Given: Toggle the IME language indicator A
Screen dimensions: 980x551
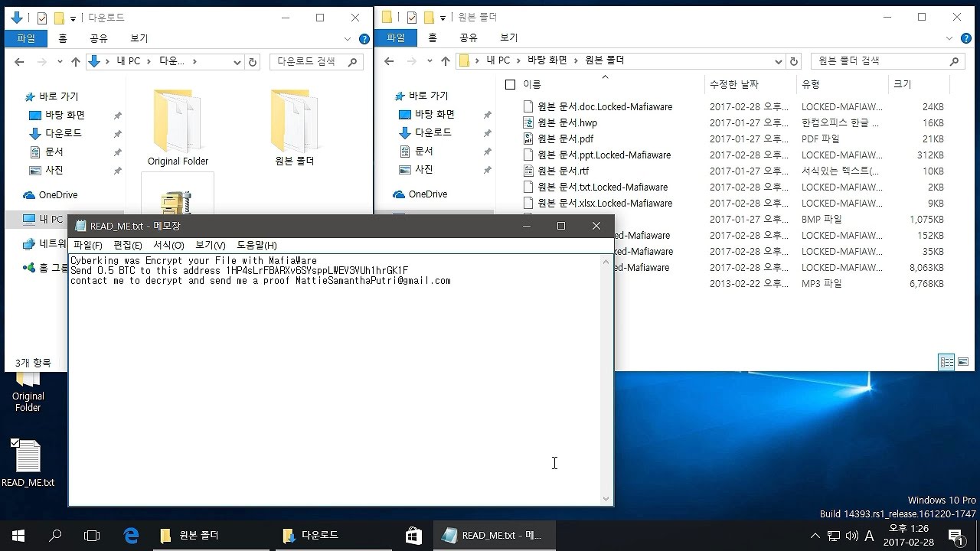Looking at the screenshot, I should tap(869, 536).
